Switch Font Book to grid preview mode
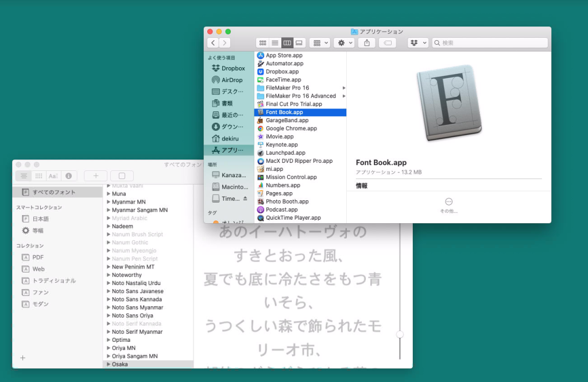588x382 pixels. click(x=38, y=176)
